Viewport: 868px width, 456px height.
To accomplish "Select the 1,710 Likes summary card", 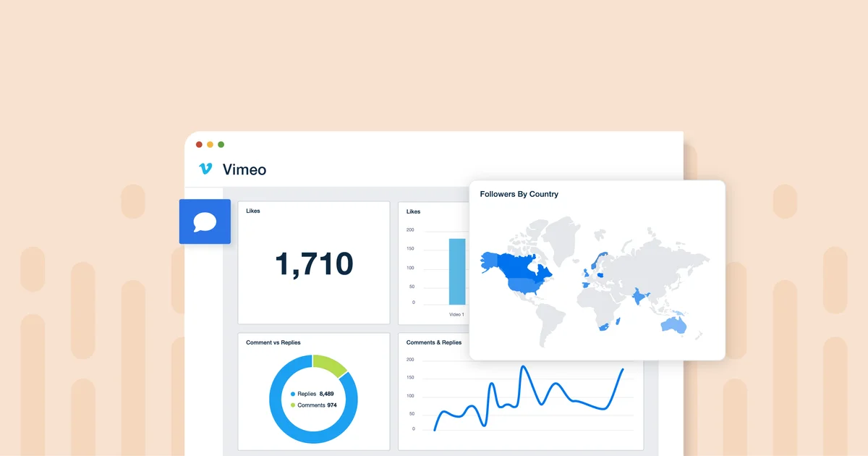I will [x=313, y=263].
